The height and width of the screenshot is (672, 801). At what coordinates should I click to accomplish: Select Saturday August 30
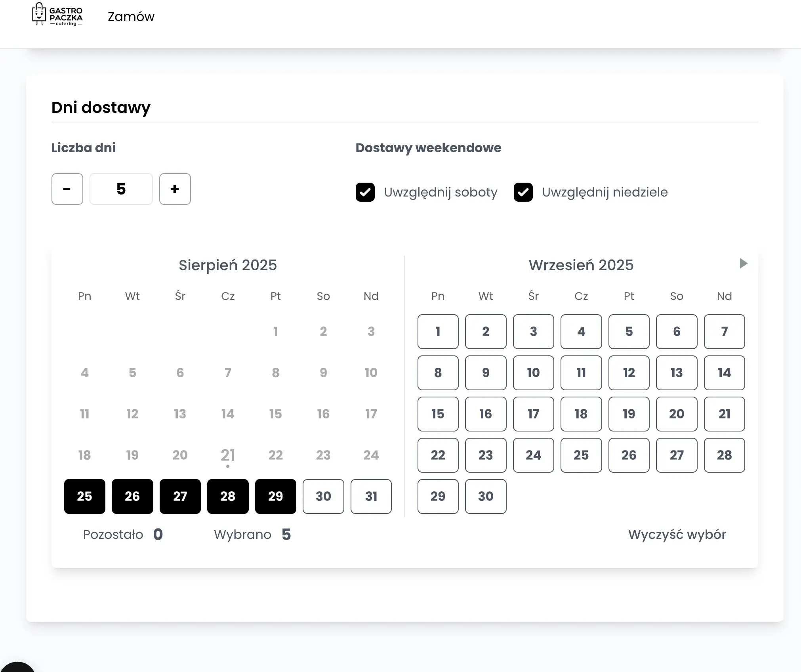coord(323,496)
